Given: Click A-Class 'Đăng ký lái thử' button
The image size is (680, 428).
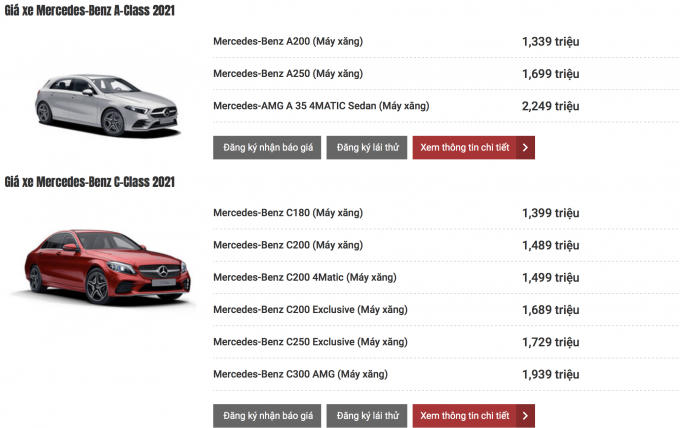Looking at the screenshot, I should (x=367, y=148).
